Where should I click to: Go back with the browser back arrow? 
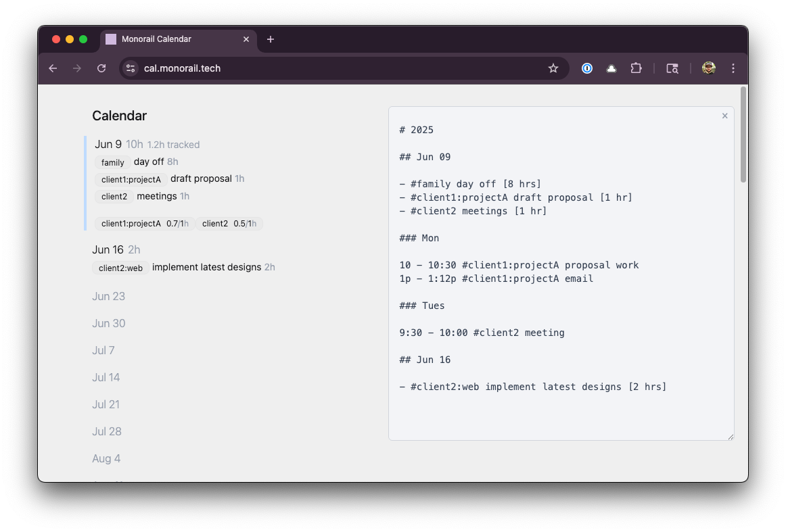(x=53, y=68)
